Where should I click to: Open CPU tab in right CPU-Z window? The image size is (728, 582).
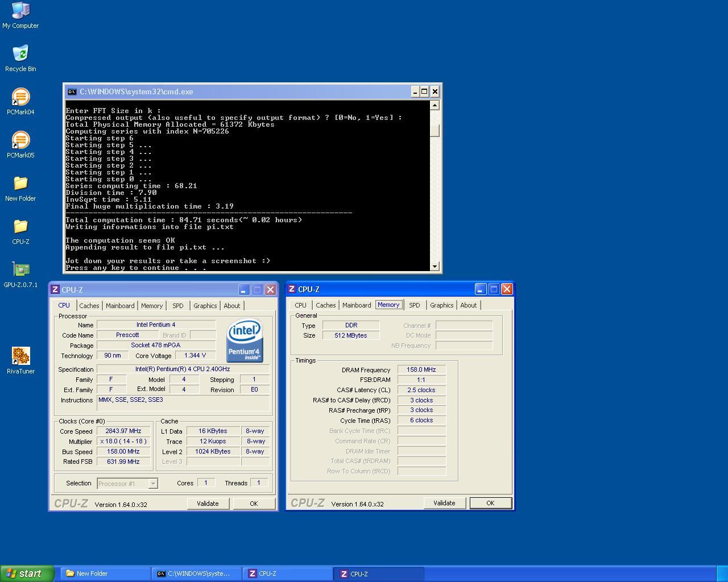click(300, 305)
